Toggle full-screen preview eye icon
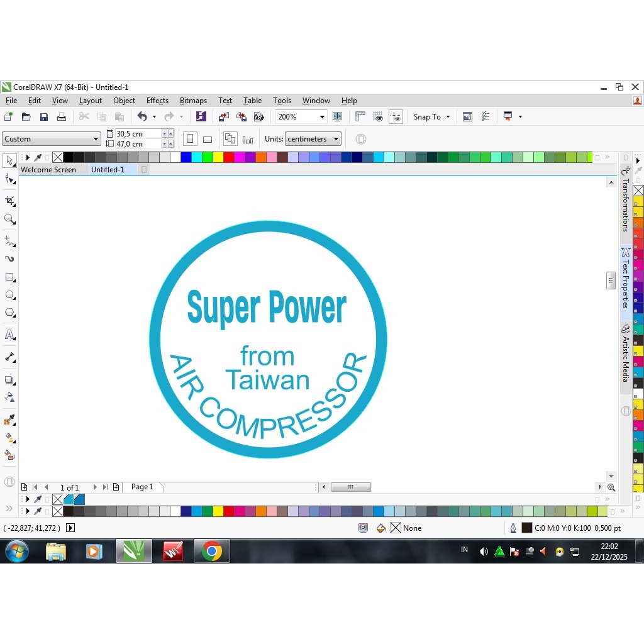 click(378, 116)
